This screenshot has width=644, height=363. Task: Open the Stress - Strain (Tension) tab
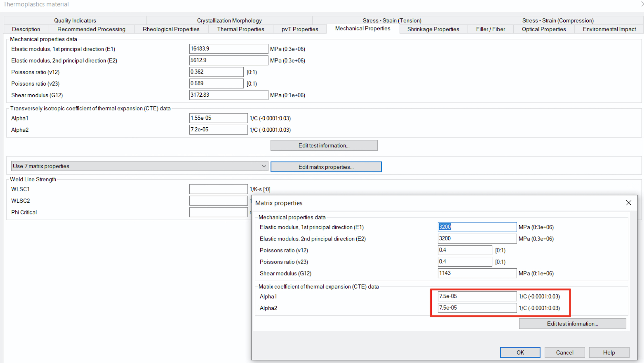[x=392, y=20]
